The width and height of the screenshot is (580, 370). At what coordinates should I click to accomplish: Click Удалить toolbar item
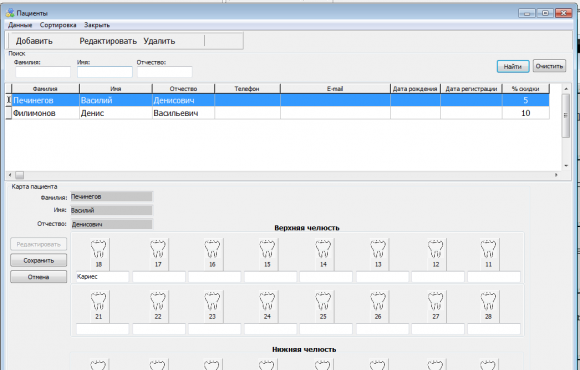point(159,41)
